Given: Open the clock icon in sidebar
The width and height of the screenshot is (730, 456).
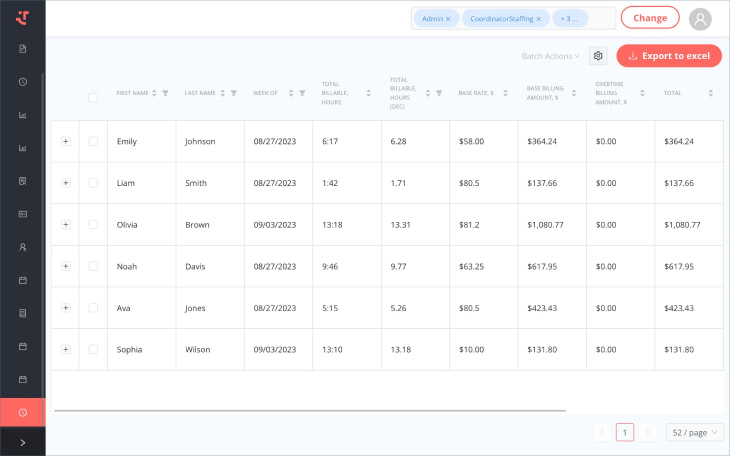Looking at the screenshot, I should click(22, 82).
